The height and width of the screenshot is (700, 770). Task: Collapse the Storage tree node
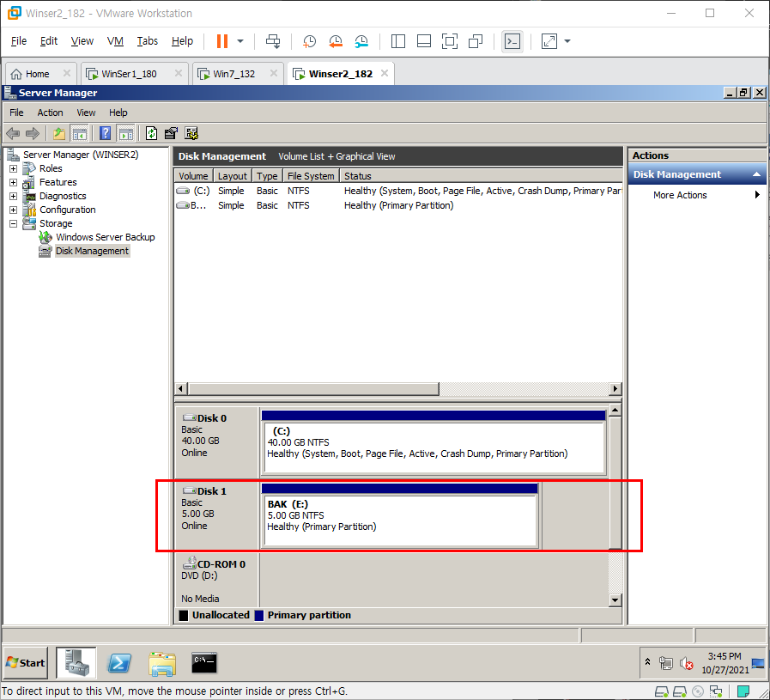[x=13, y=223]
